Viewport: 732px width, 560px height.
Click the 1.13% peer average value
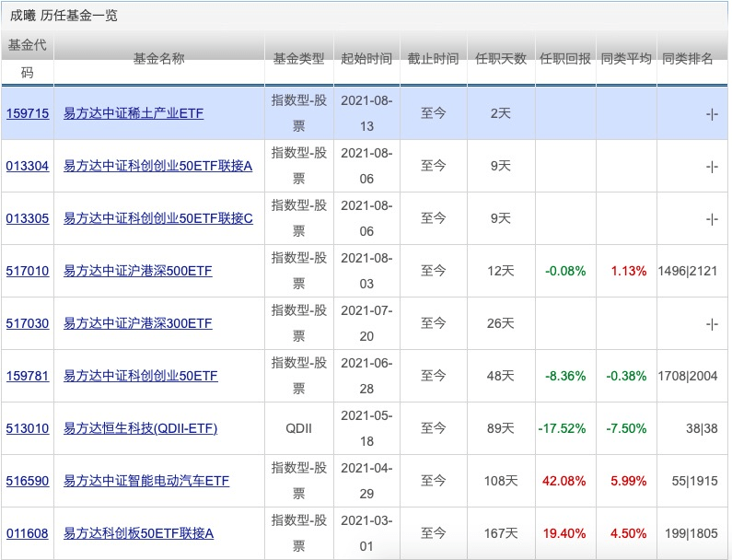coord(629,271)
